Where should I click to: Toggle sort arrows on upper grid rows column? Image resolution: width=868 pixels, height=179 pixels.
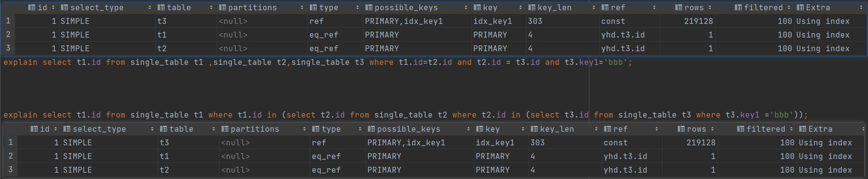tap(710, 7)
